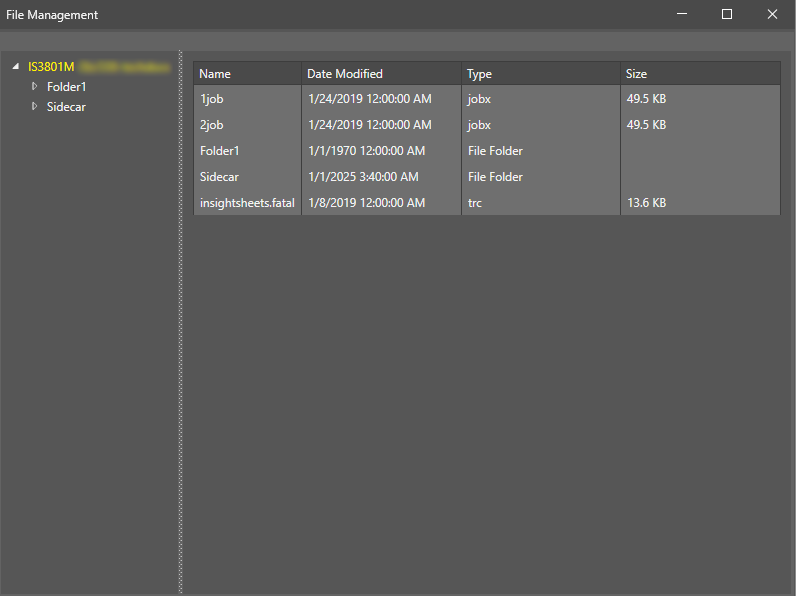Select the IS3801M device in the tree
Image resolution: width=796 pixels, height=596 pixels.
point(51,67)
